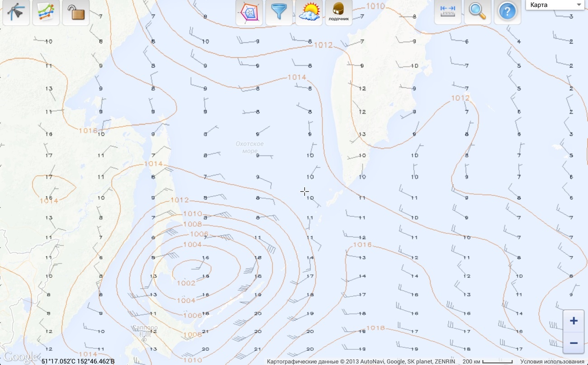Click the 1002 isobar label at cyclone center
This screenshot has width=588, height=365.
(x=186, y=283)
